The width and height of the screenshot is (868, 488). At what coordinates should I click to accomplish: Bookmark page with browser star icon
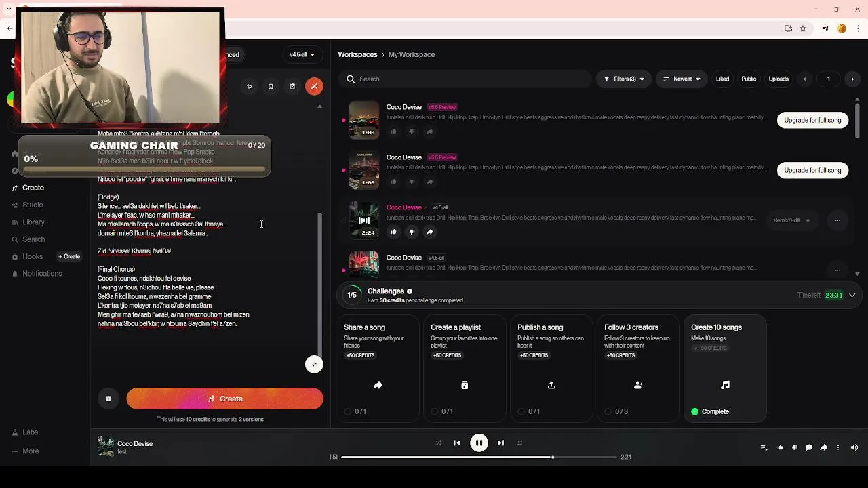click(803, 28)
